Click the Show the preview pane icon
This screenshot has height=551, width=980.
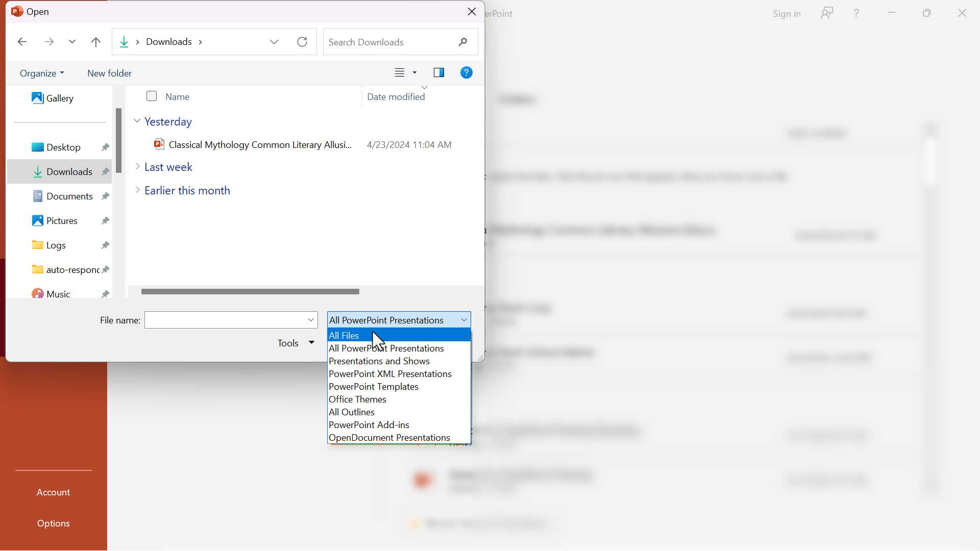coord(439,73)
